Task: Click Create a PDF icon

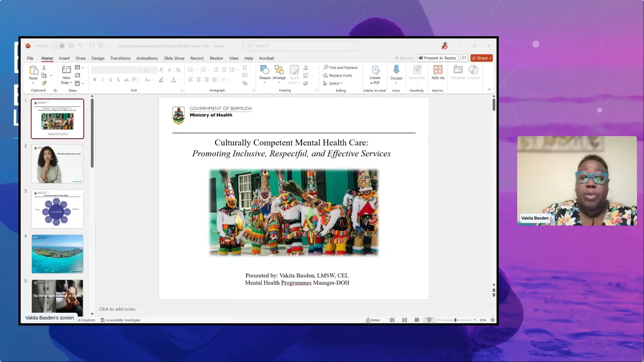Action: point(375,70)
